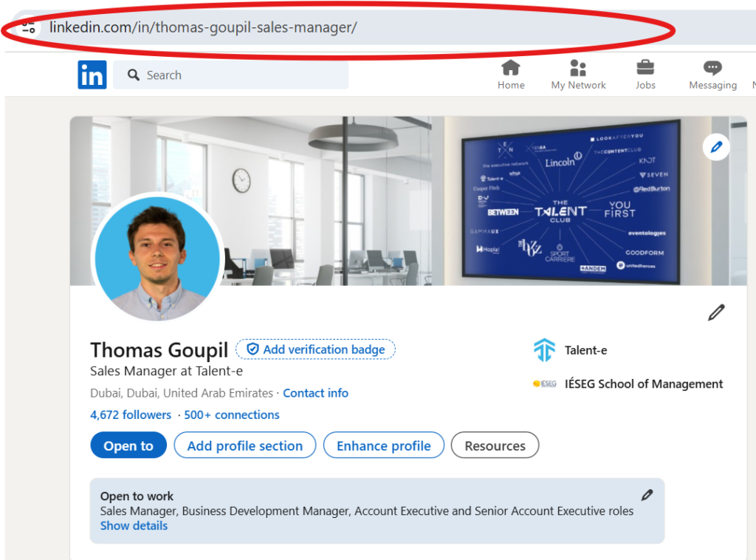Click the Sales Manager at Talent-e headline
The image size is (756, 560).
pos(166,371)
